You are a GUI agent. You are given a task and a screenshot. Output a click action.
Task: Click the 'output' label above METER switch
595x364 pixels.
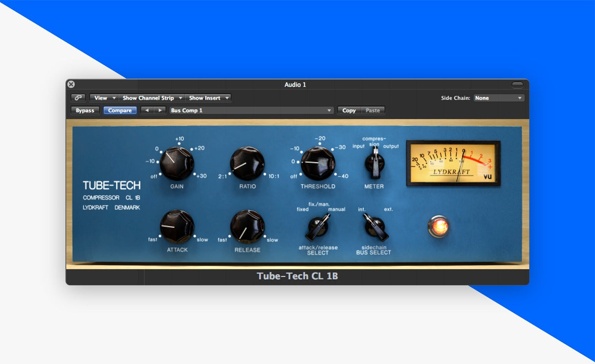(x=391, y=146)
